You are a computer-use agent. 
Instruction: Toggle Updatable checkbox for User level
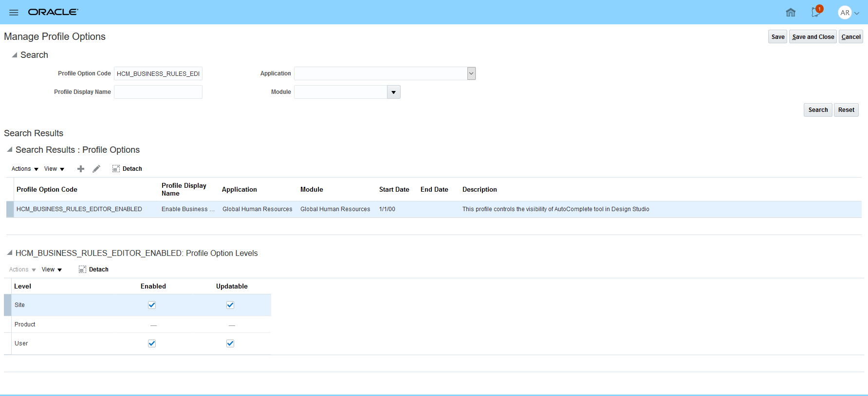[x=230, y=343]
